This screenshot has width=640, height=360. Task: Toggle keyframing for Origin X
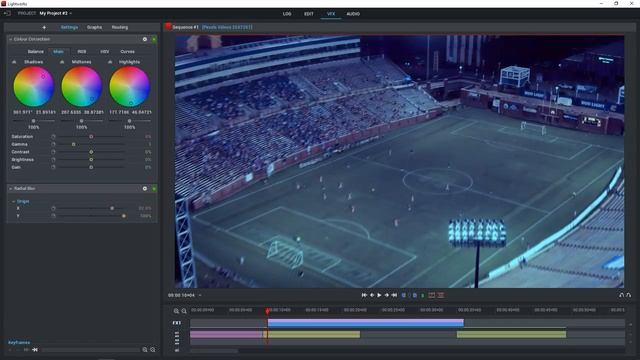[x=53, y=208]
